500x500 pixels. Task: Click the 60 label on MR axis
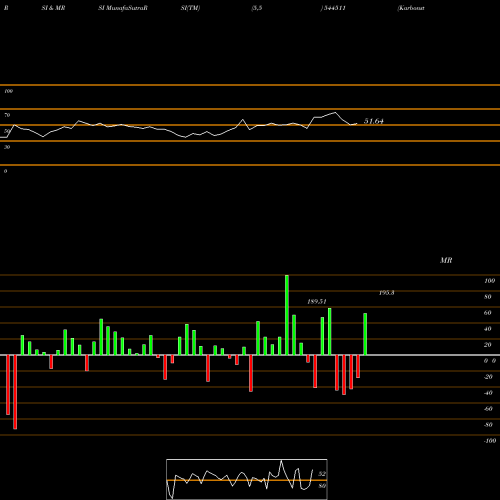point(487,313)
